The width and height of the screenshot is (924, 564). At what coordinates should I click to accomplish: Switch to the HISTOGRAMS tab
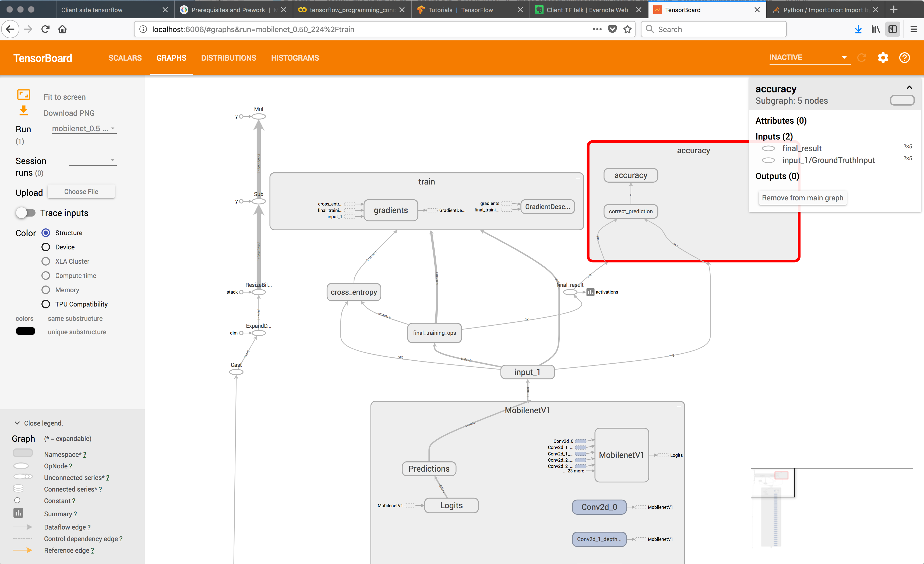coord(295,58)
